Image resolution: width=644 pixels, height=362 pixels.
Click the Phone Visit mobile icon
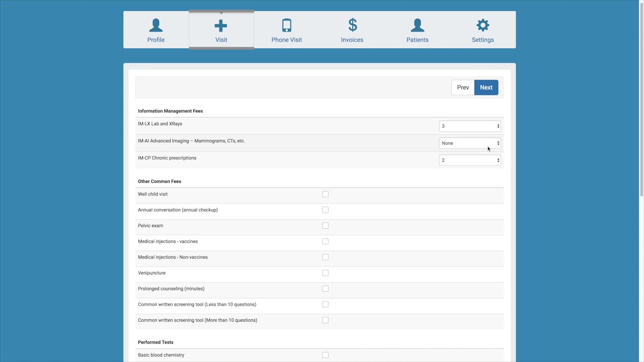(x=287, y=25)
